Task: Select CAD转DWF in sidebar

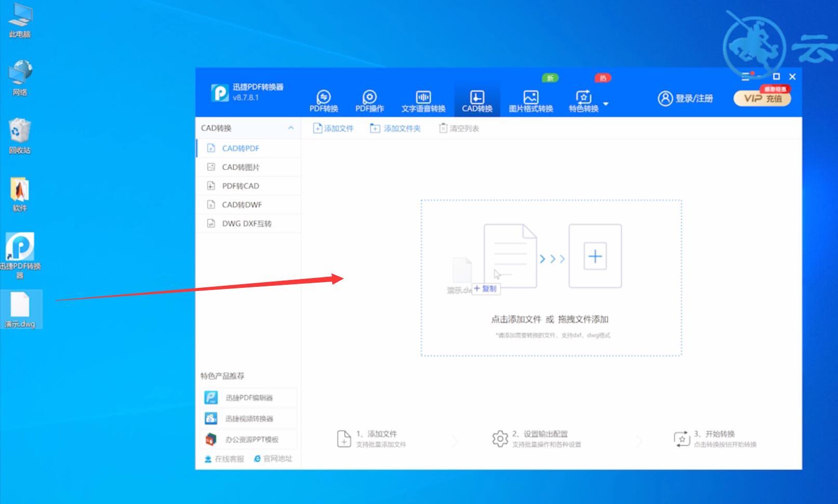Action: click(249, 204)
